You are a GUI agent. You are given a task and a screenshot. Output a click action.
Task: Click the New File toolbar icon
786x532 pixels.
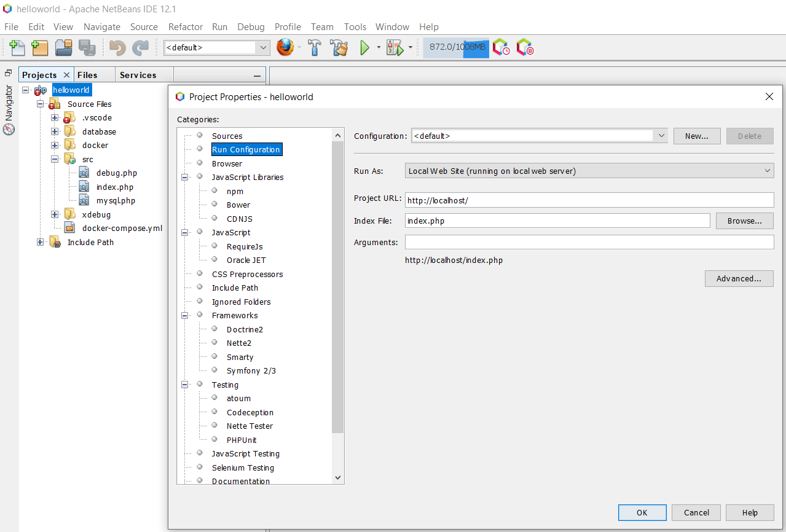pos(17,47)
